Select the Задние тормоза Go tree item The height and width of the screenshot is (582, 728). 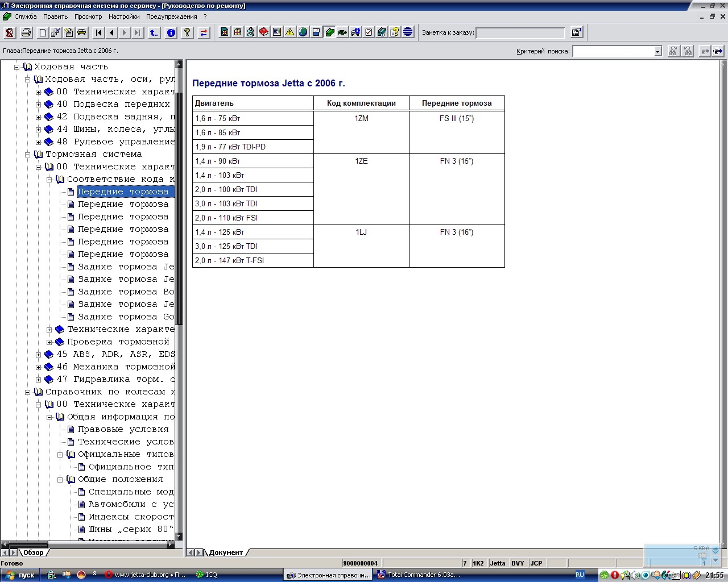click(x=126, y=317)
